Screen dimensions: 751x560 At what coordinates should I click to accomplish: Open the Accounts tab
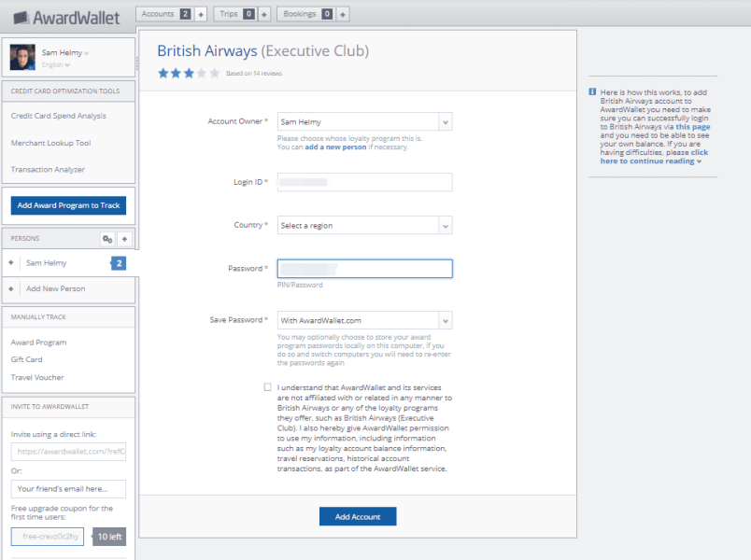165,14
